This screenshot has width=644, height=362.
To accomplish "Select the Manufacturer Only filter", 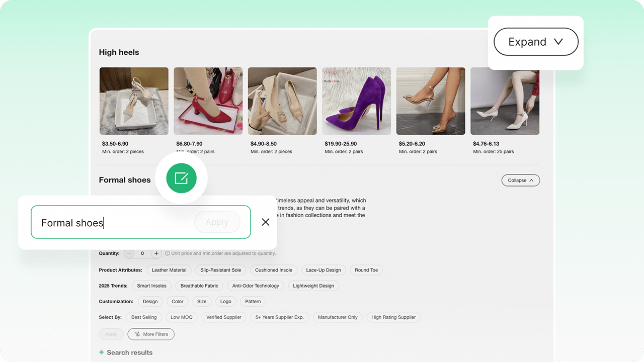I will pyautogui.click(x=338, y=317).
